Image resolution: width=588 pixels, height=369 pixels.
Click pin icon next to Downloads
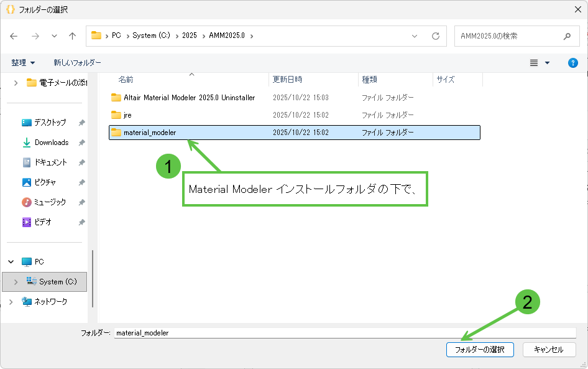pyautogui.click(x=81, y=142)
